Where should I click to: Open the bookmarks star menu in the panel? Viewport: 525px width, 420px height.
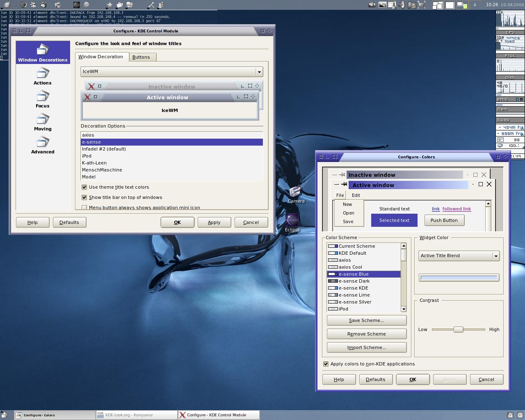tap(110, 5)
